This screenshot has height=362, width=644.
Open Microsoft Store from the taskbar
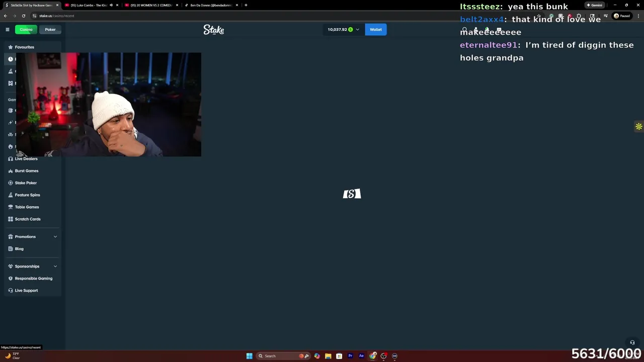[x=339, y=356]
